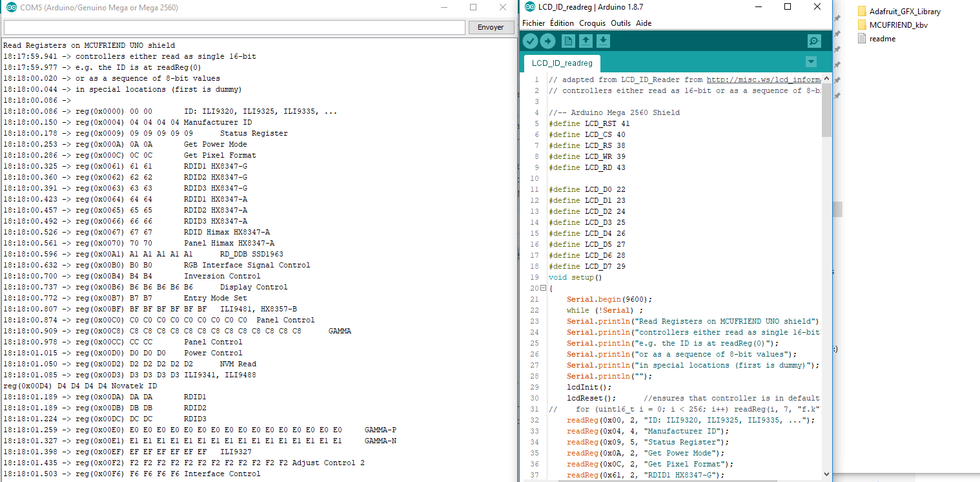Image resolution: width=980 pixels, height=482 pixels.
Task: Open the MCUFRIEND_kbv folder
Action: [x=892, y=25]
